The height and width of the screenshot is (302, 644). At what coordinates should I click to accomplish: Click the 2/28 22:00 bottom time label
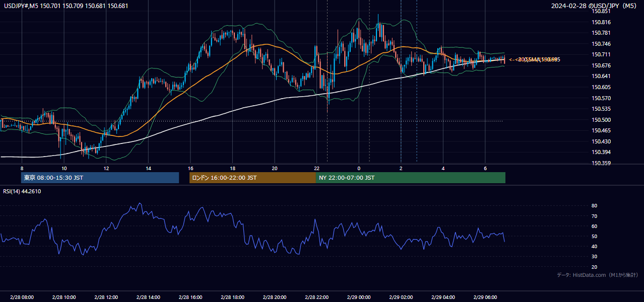[x=316, y=297]
